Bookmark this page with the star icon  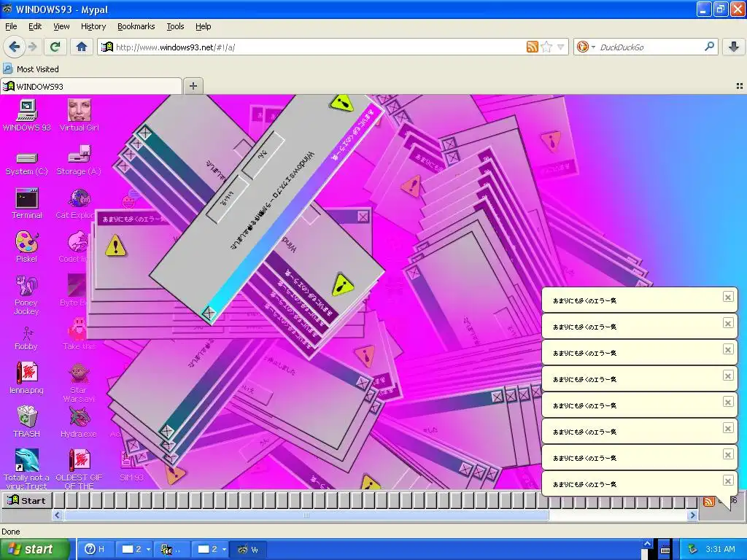tap(546, 47)
